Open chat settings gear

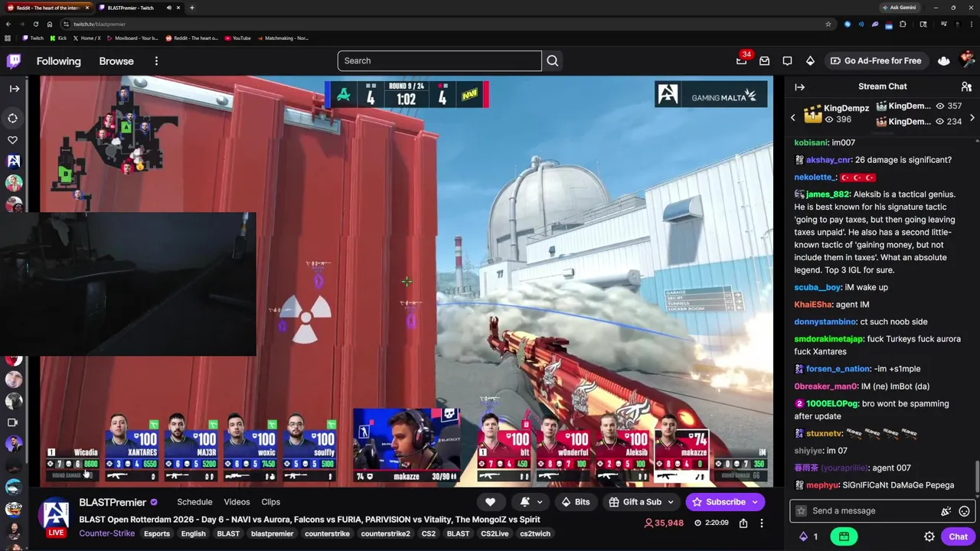[929, 537]
